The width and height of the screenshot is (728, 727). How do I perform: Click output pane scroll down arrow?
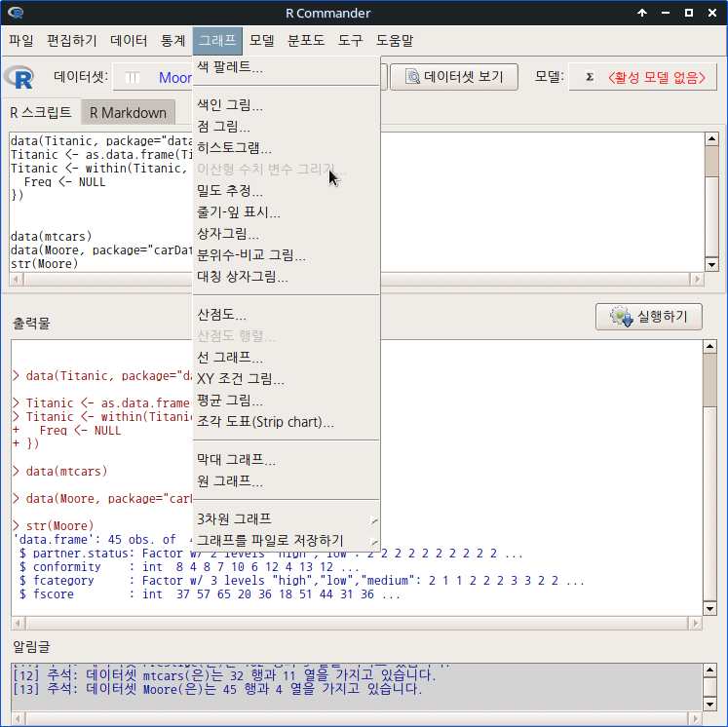pyautogui.click(x=709, y=609)
